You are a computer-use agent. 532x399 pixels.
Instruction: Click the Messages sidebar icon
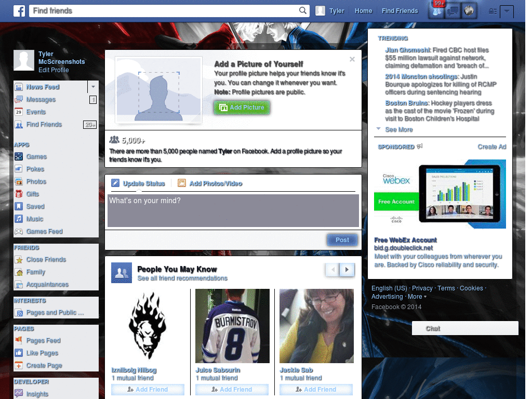[19, 99]
